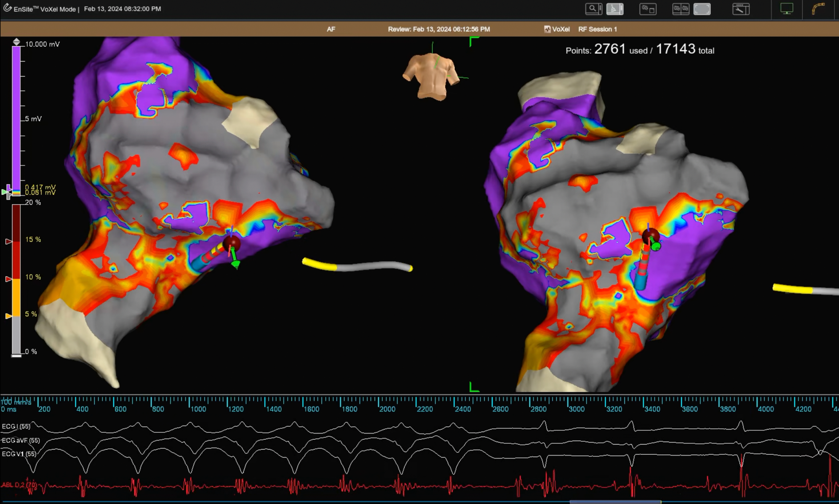Click the 15% dark red threshold marker
The height and width of the screenshot is (504, 839).
9,242
